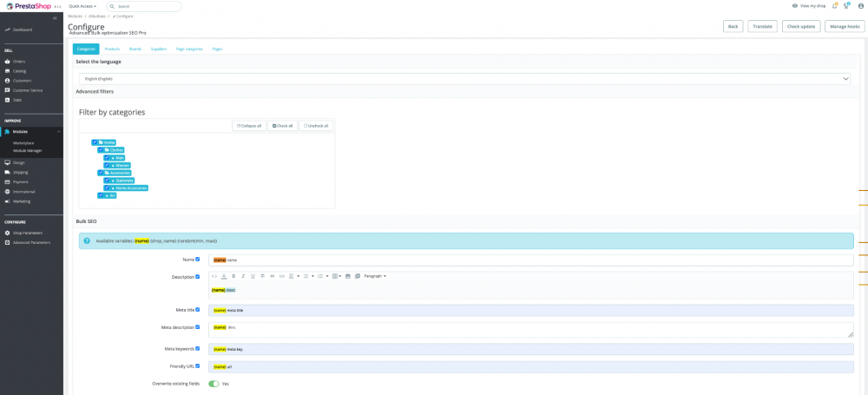Click Collapse all categories button
The height and width of the screenshot is (395, 868).
[x=249, y=126]
